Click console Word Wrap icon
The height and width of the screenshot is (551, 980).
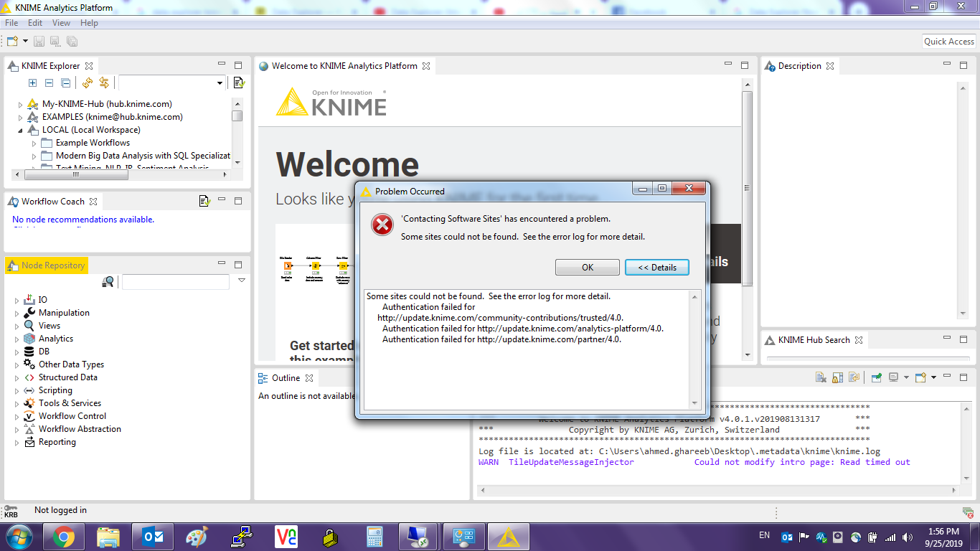point(854,377)
